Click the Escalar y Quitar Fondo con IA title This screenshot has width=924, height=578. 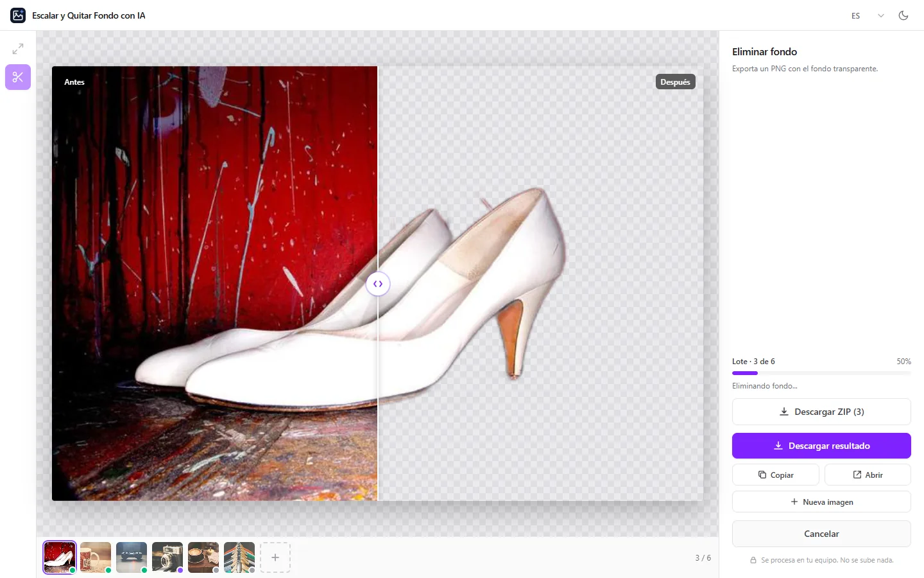(x=89, y=15)
